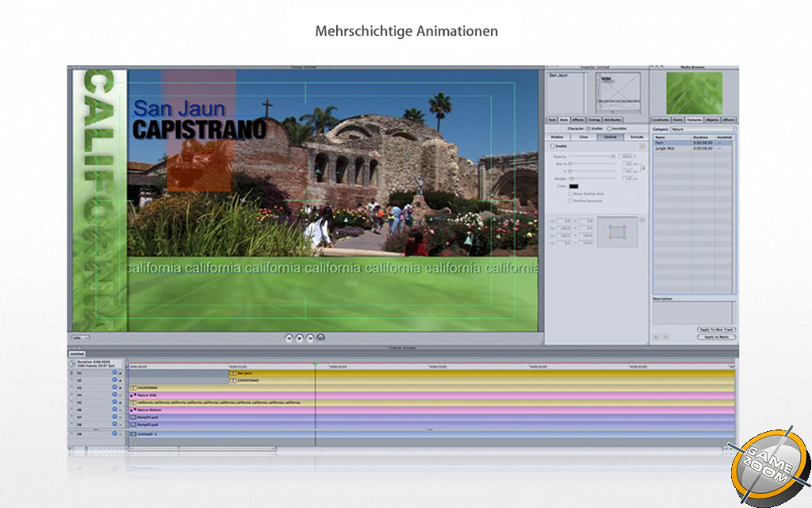Switch to Effects tab in Media Browser

click(728, 120)
